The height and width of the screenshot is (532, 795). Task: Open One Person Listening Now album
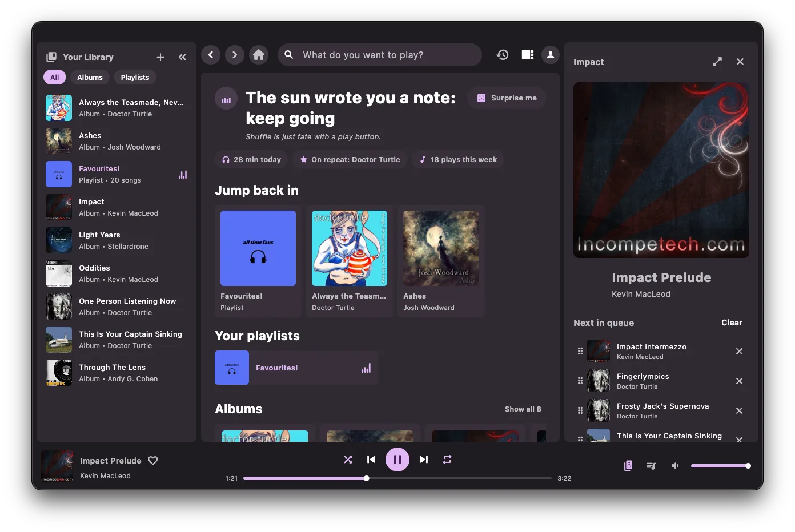point(117,307)
